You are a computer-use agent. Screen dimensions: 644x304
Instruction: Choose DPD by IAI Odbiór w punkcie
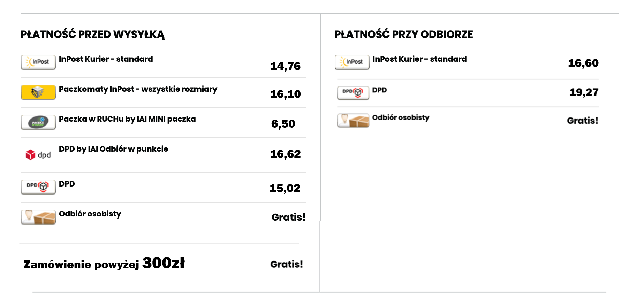pos(113,149)
